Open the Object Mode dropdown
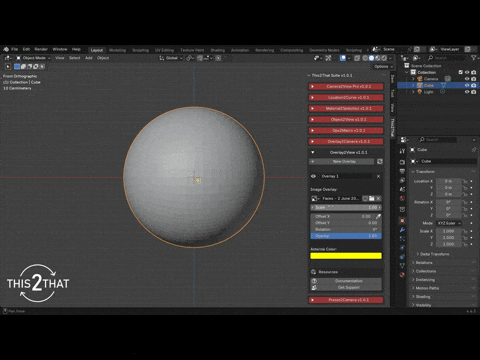The width and height of the screenshot is (480, 360). 34,58
